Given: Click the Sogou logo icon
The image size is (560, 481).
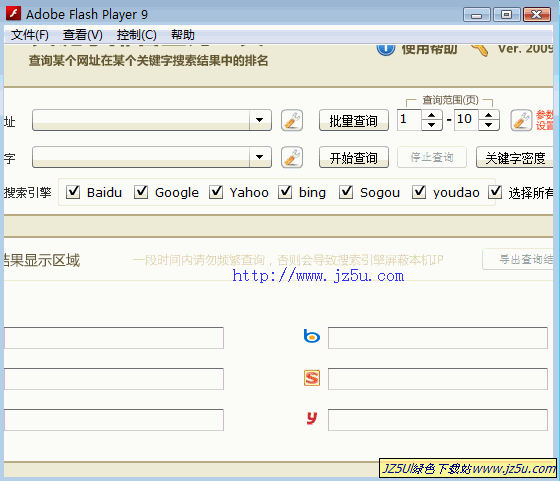Looking at the screenshot, I should coord(312,378).
